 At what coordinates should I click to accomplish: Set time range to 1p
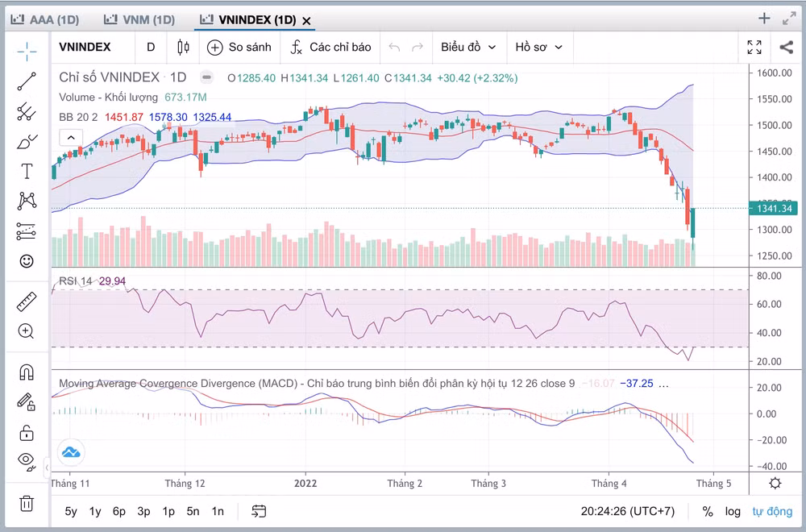[168, 511]
